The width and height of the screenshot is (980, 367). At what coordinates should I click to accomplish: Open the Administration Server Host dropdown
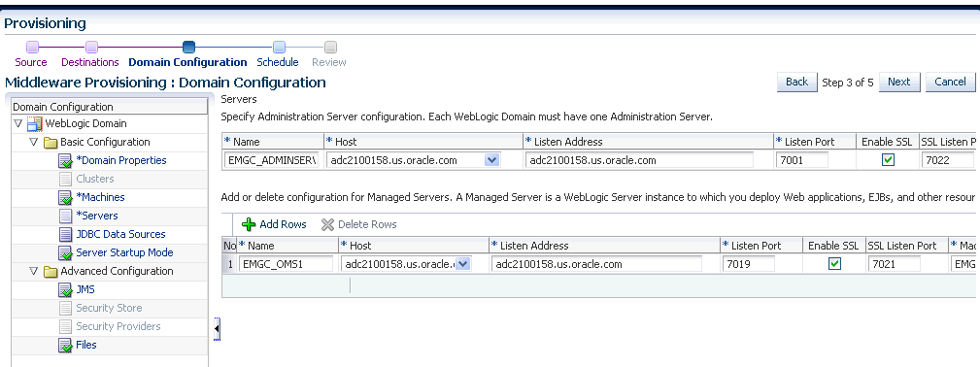491,160
